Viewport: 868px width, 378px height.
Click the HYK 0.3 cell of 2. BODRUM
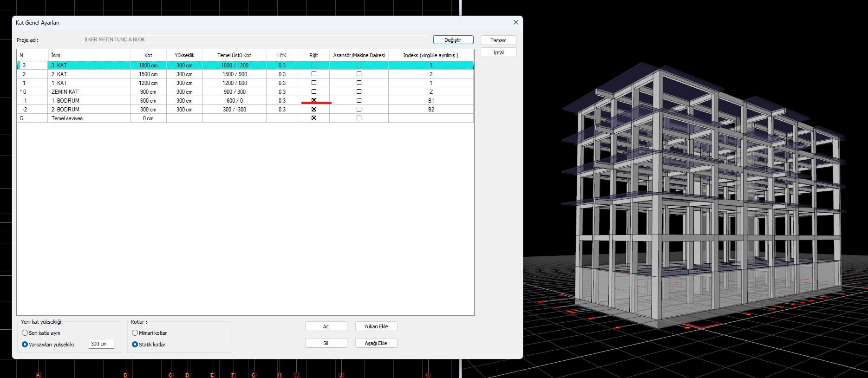tap(282, 110)
